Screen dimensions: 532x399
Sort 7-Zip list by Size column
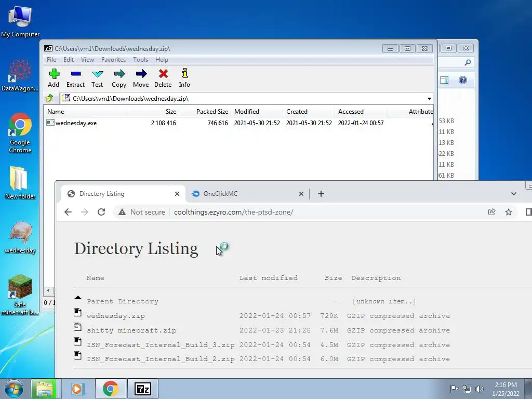153,112
